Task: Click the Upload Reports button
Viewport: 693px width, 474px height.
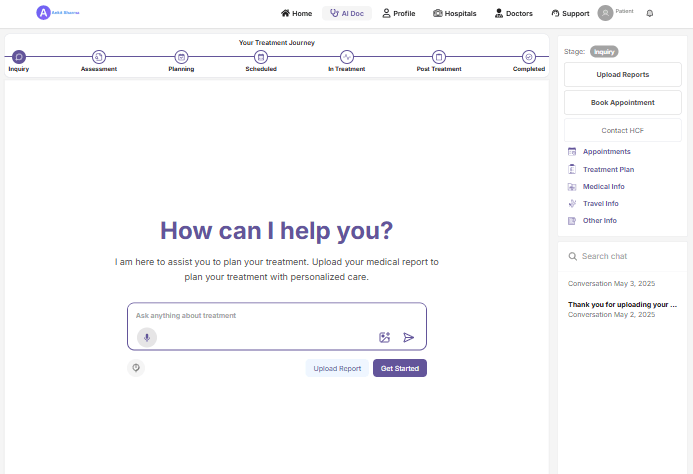Action: point(623,74)
